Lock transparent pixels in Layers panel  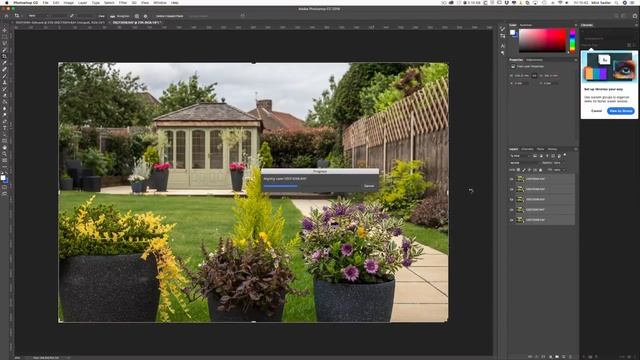click(x=518, y=170)
